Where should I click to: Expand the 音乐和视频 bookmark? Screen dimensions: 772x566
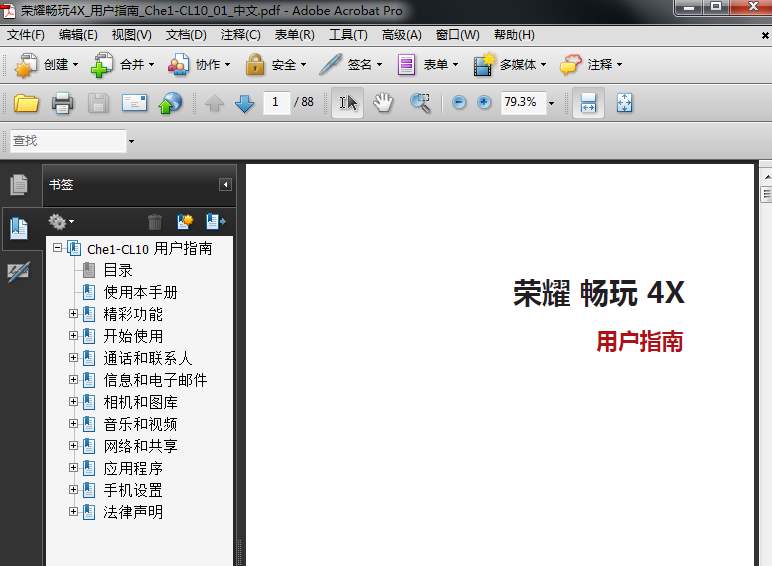coord(73,423)
